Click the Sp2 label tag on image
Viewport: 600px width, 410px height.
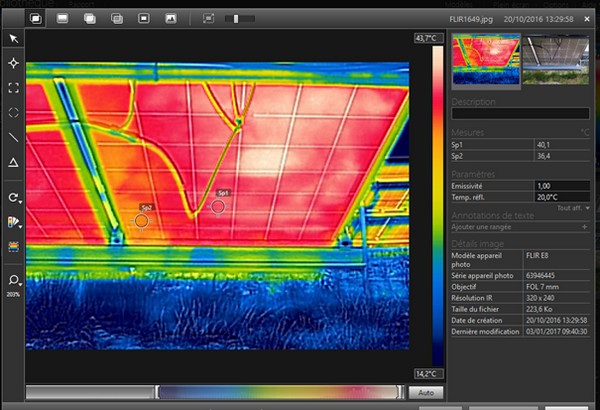click(x=147, y=207)
